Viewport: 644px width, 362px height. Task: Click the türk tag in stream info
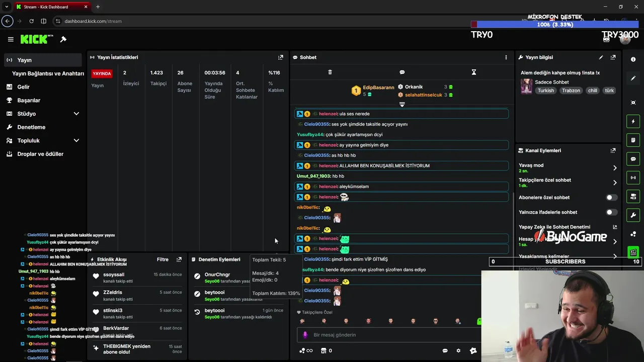[609, 90]
